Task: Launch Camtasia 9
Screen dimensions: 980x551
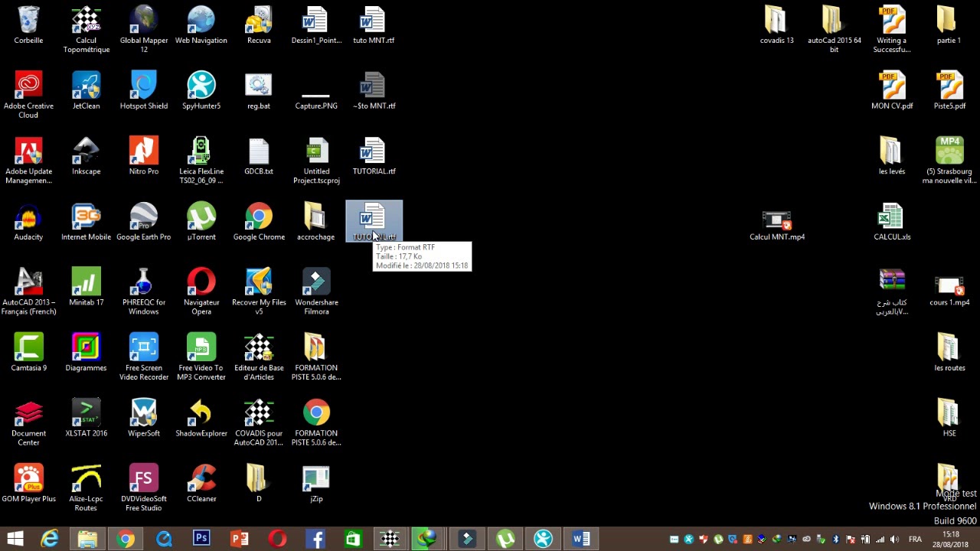Action: tap(28, 352)
